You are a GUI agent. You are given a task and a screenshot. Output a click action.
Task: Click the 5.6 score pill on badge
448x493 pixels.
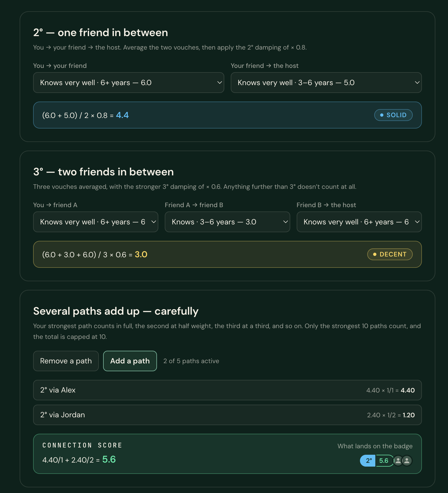pos(384,460)
